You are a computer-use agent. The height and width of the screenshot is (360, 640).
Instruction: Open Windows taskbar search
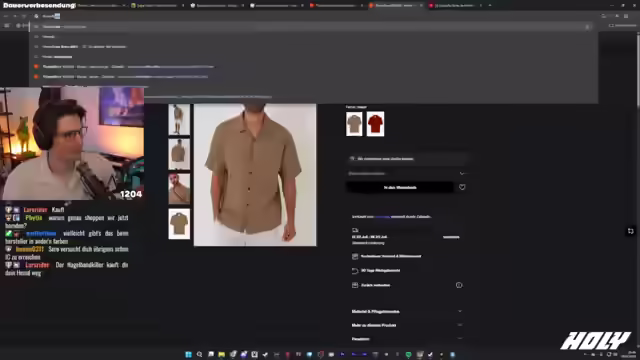click(199, 354)
